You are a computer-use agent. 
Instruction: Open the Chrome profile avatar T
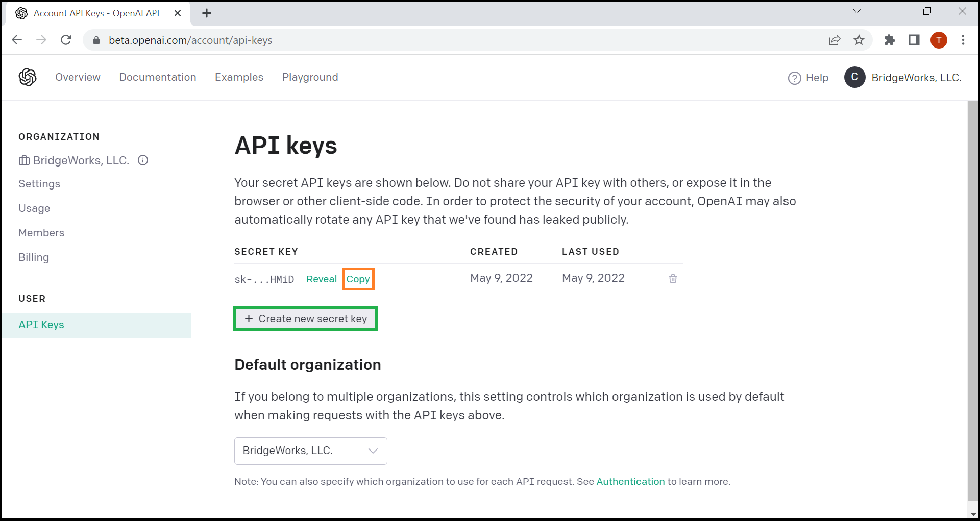click(x=939, y=40)
